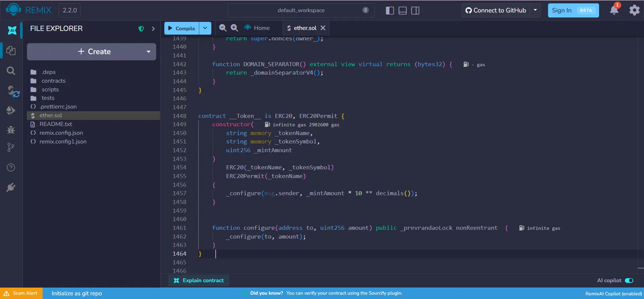Toggle the left side panel layout

[x=390, y=10]
